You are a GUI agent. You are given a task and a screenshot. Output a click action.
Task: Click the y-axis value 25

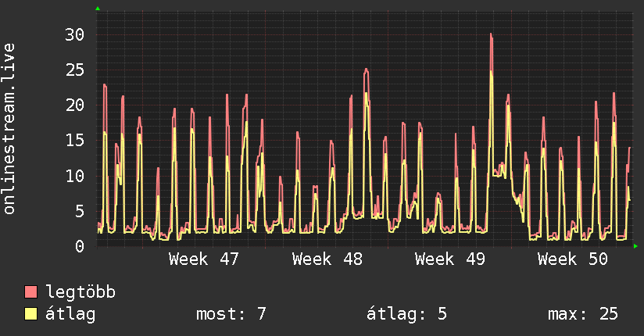click(75, 70)
